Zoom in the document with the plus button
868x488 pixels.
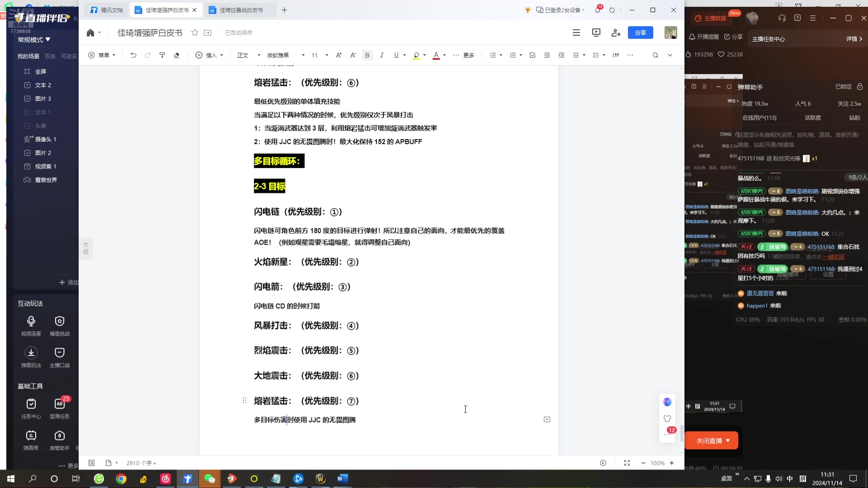pyautogui.click(x=672, y=463)
